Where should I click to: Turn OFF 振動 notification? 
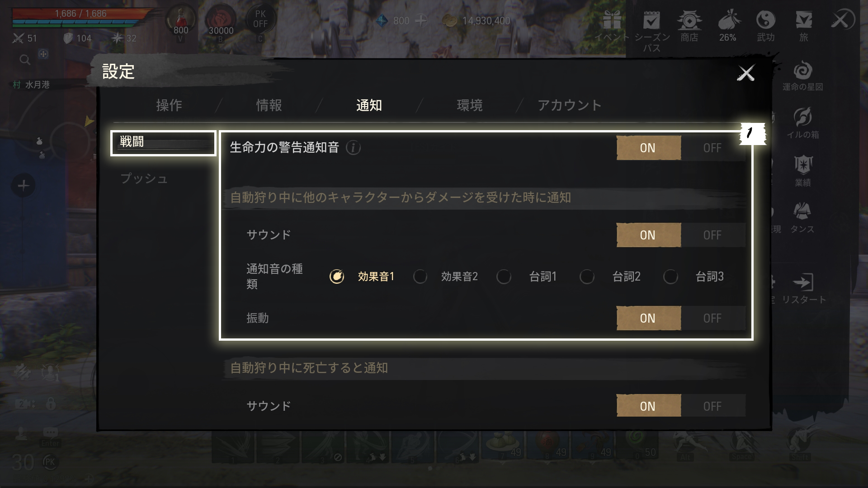click(x=712, y=318)
